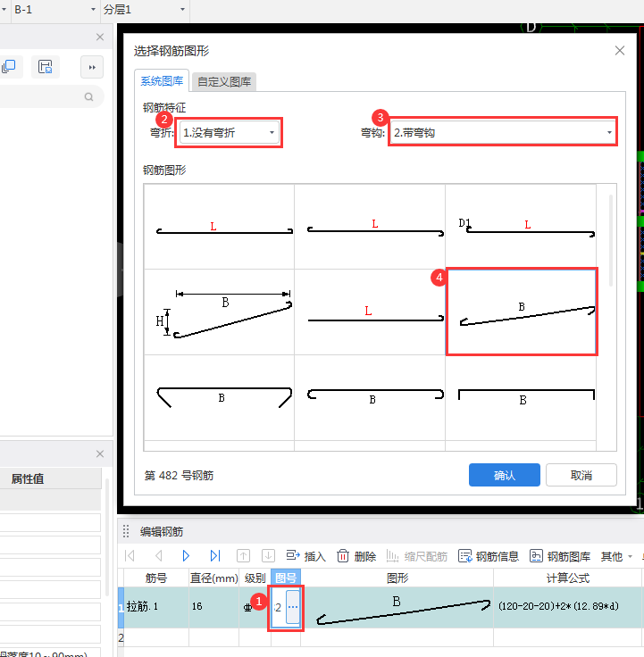The image size is (644, 657).
Task: Click the search magnifier icon
Action: pyautogui.click(x=88, y=96)
